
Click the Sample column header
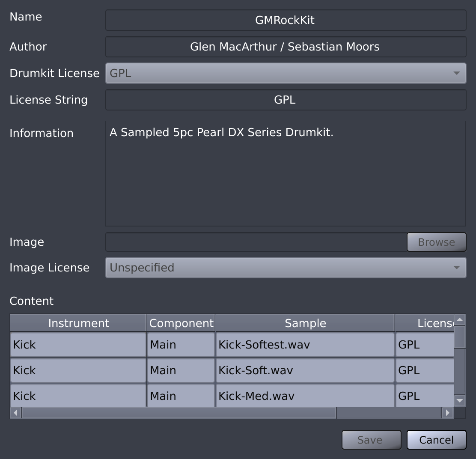point(305,323)
